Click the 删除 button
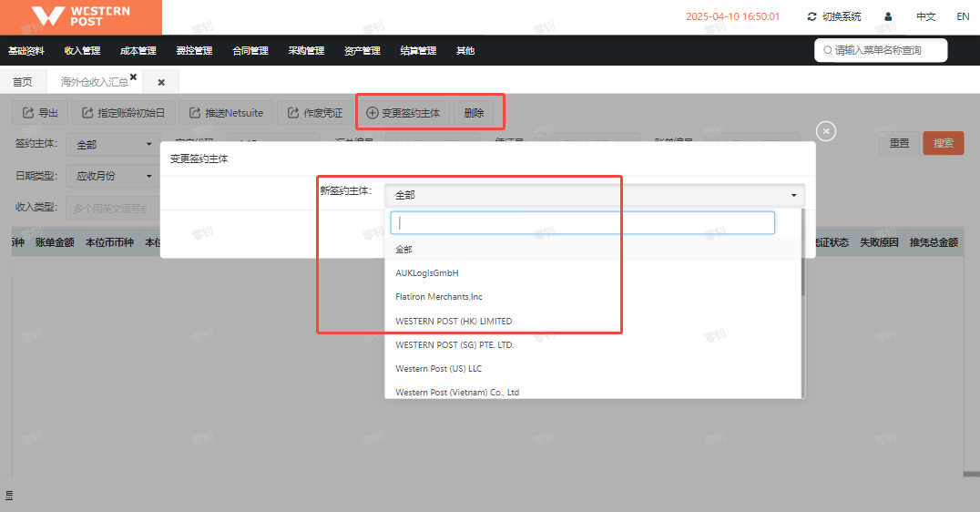 pyautogui.click(x=474, y=113)
